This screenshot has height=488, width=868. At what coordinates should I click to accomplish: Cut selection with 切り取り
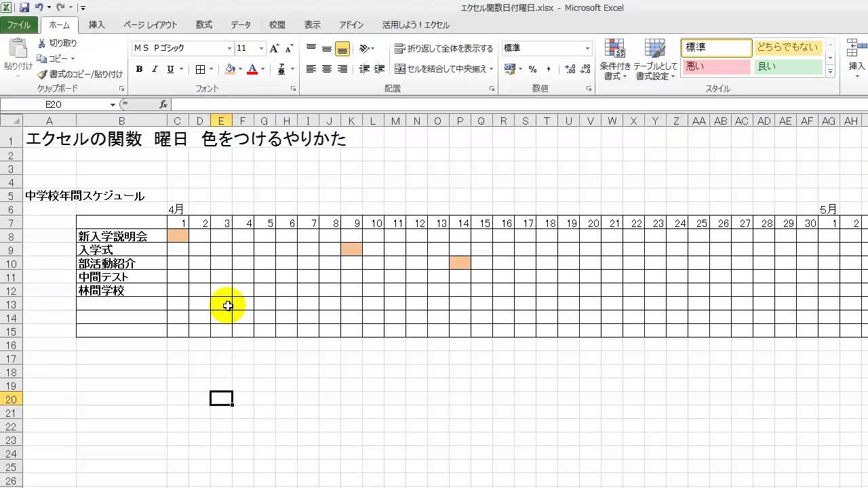pos(57,43)
